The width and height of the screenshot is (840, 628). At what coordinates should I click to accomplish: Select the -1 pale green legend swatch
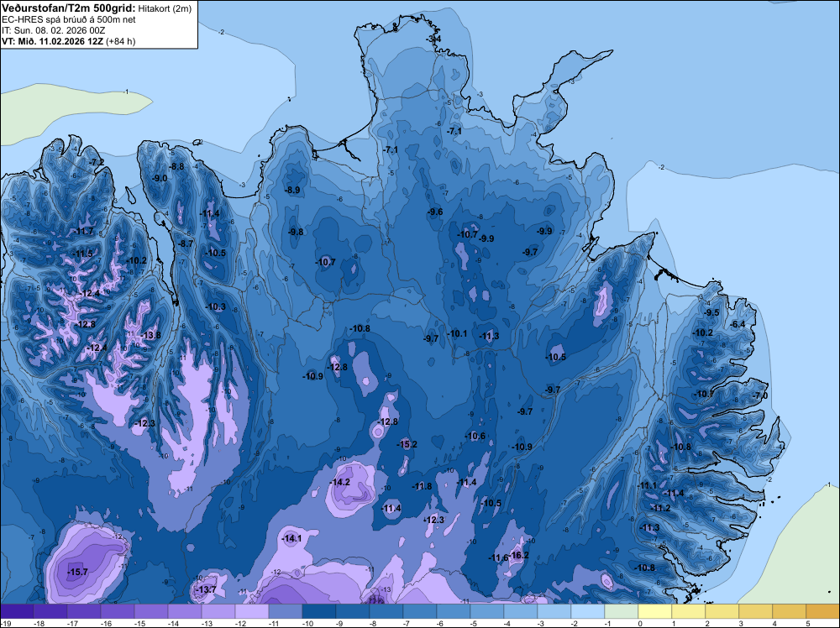tap(622, 611)
